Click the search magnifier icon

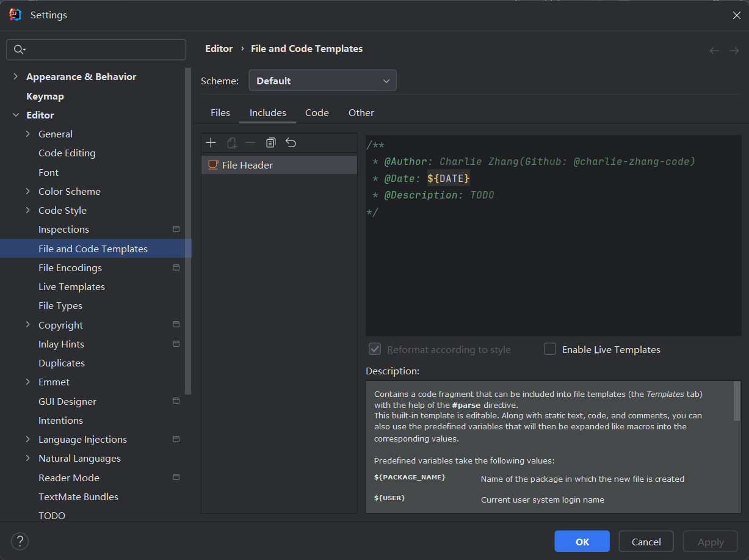[19, 49]
